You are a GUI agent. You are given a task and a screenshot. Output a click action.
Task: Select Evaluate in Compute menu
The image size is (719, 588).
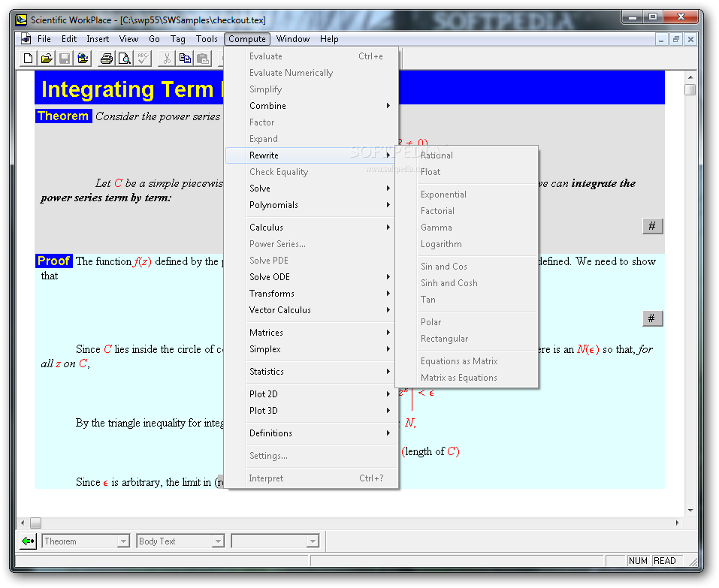[311, 56]
